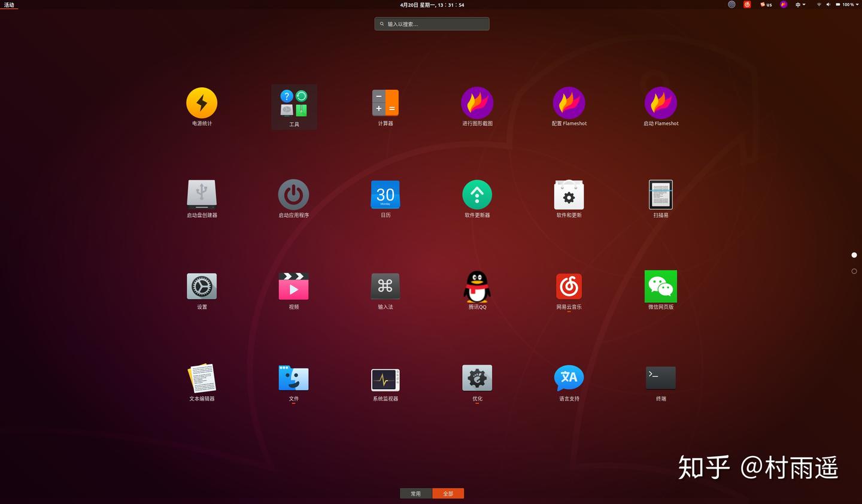Open Tencent QQ
The width and height of the screenshot is (862, 504).
click(x=477, y=287)
